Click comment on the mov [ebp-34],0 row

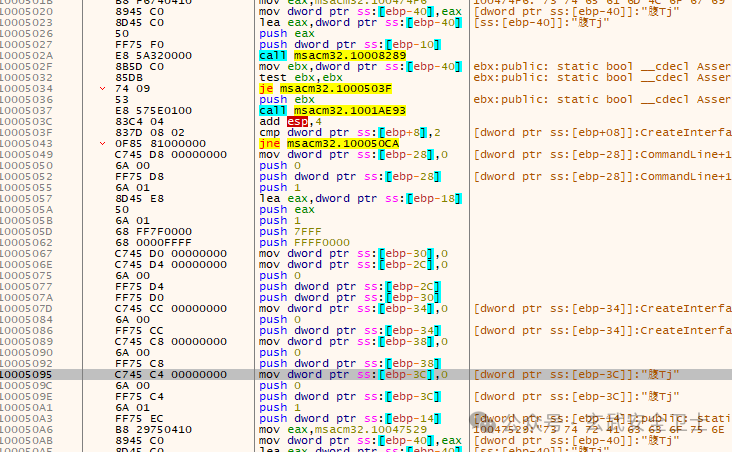click(x=603, y=309)
